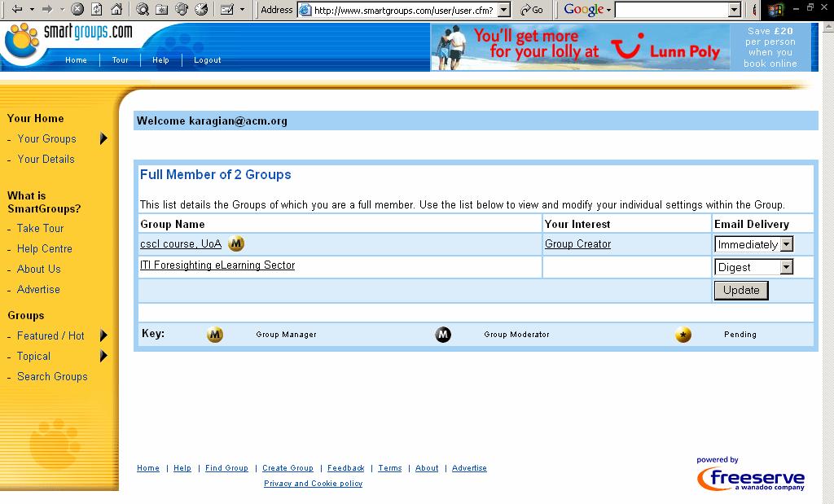
Task: Open the Privacy and Cookie policy link
Action: pos(314,484)
